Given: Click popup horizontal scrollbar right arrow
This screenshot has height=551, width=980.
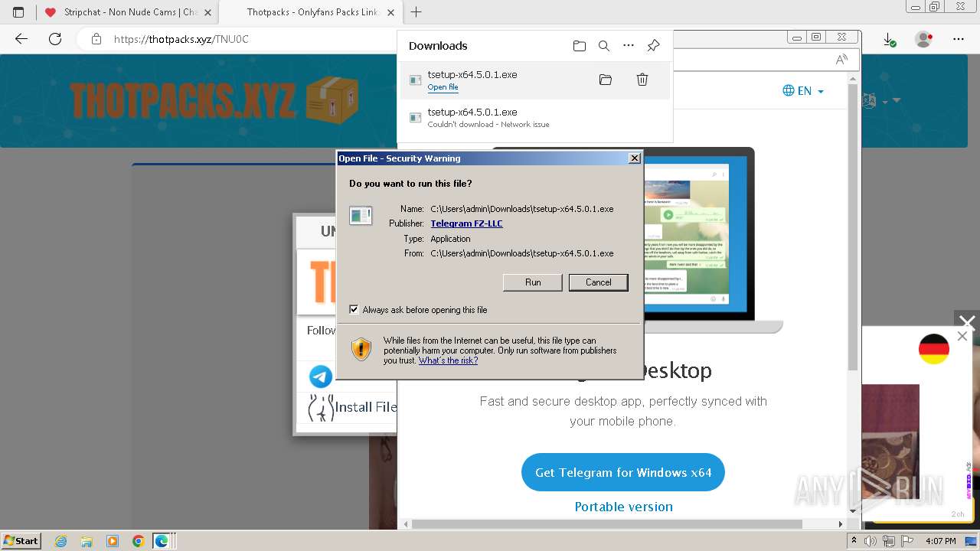Looking at the screenshot, I should (x=841, y=524).
